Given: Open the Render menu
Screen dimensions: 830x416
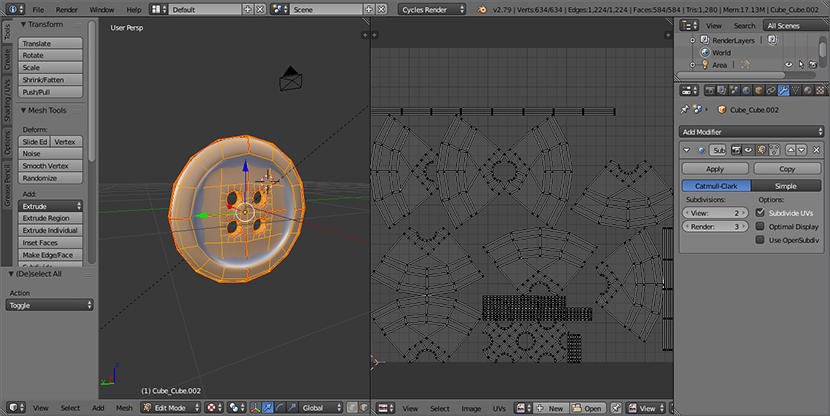Looking at the screenshot, I should (x=67, y=10).
